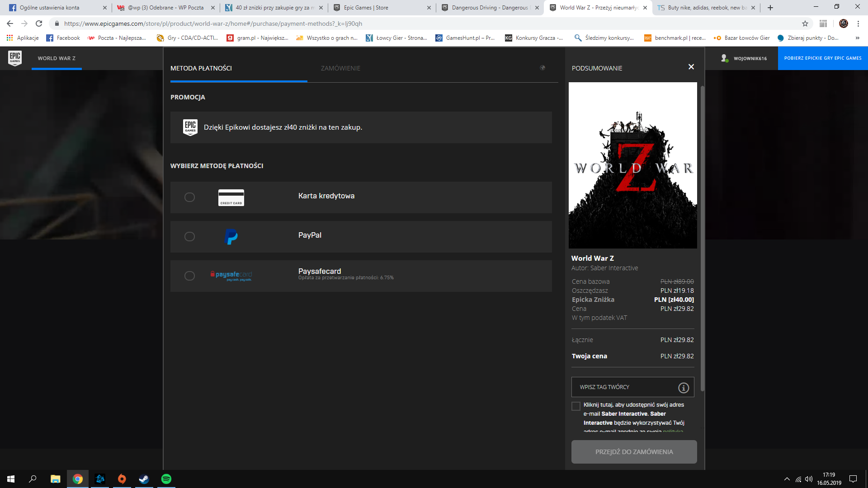
Task: Switch to Dangerous Driving browser tab
Action: [490, 8]
